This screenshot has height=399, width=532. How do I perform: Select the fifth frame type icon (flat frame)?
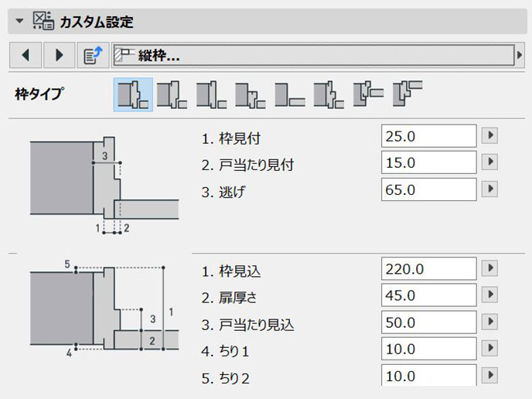pyautogui.click(x=290, y=94)
